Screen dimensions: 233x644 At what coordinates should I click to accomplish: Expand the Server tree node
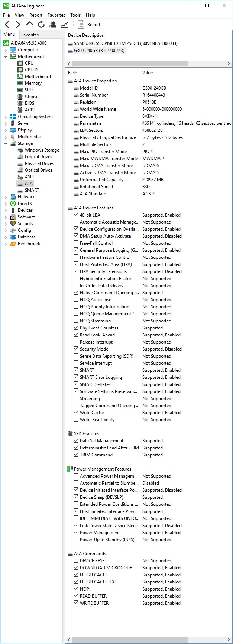[x=6, y=123]
